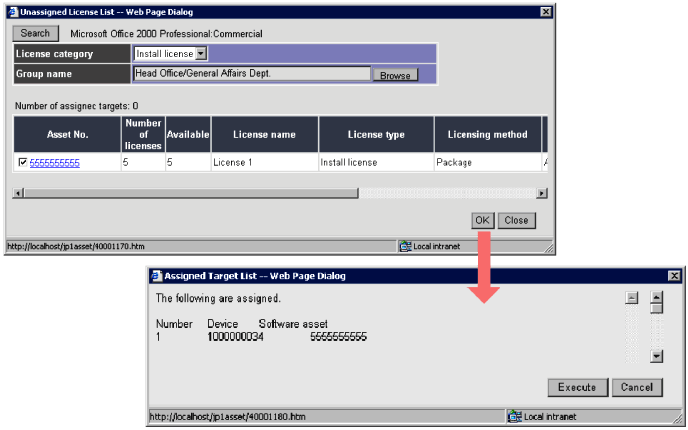This screenshot has width=688, height=430.
Task: Toggle checkbox for asset 5555555555
Action: click(x=23, y=163)
